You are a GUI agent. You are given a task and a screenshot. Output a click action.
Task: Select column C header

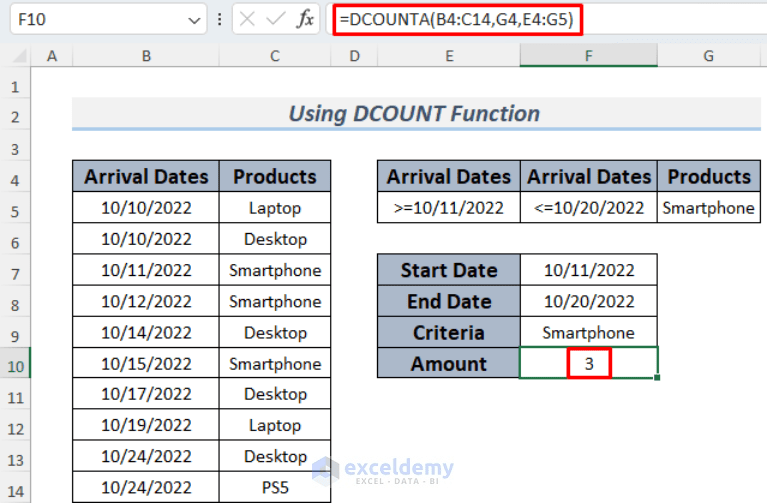tap(275, 56)
